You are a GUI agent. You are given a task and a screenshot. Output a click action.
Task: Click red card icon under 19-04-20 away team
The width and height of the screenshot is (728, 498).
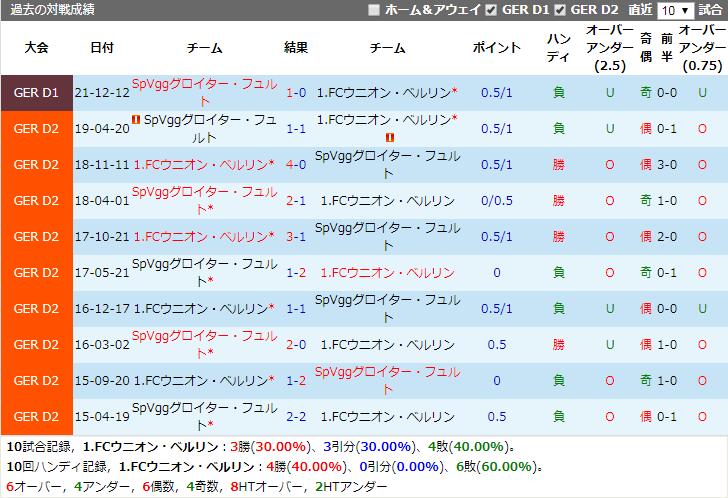(x=390, y=137)
